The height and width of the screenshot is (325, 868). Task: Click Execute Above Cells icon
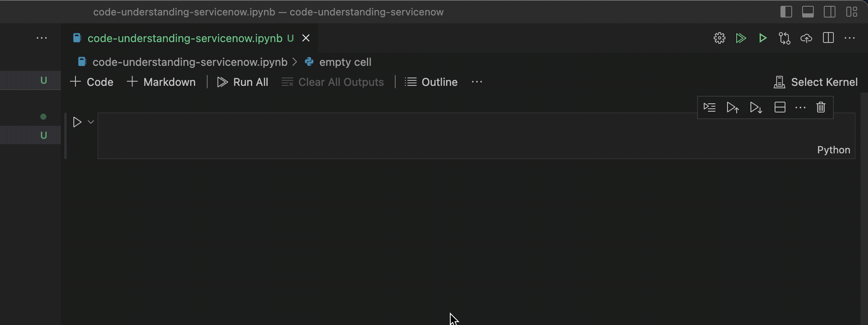(x=733, y=107)
